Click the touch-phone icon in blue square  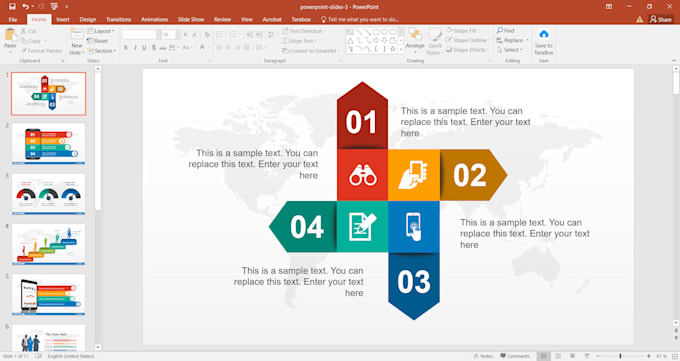coord(414,226)
